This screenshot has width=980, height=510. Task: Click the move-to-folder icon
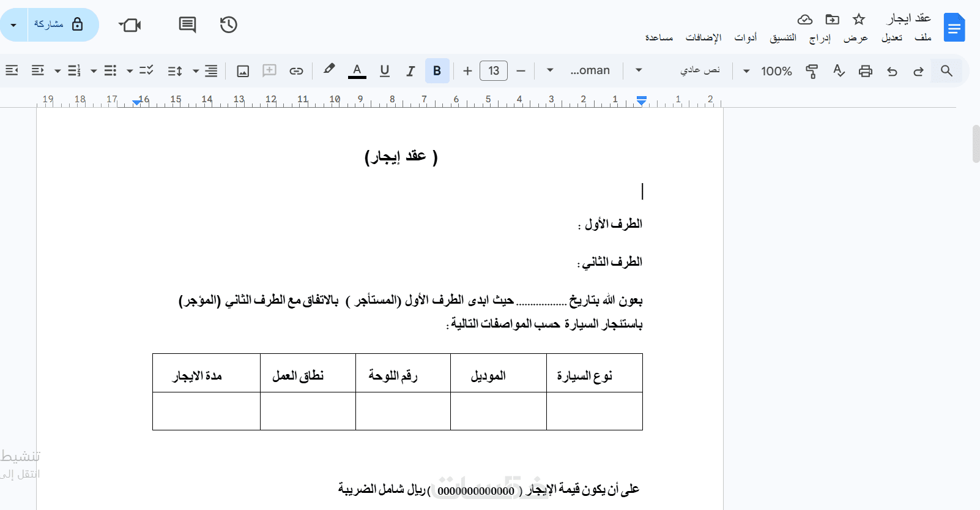832,20
